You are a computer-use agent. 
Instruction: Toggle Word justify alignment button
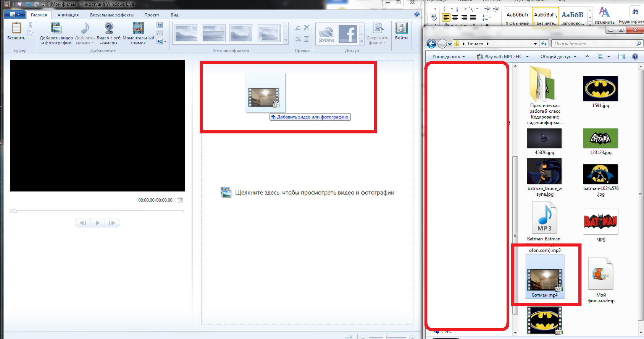coord(473,18)
